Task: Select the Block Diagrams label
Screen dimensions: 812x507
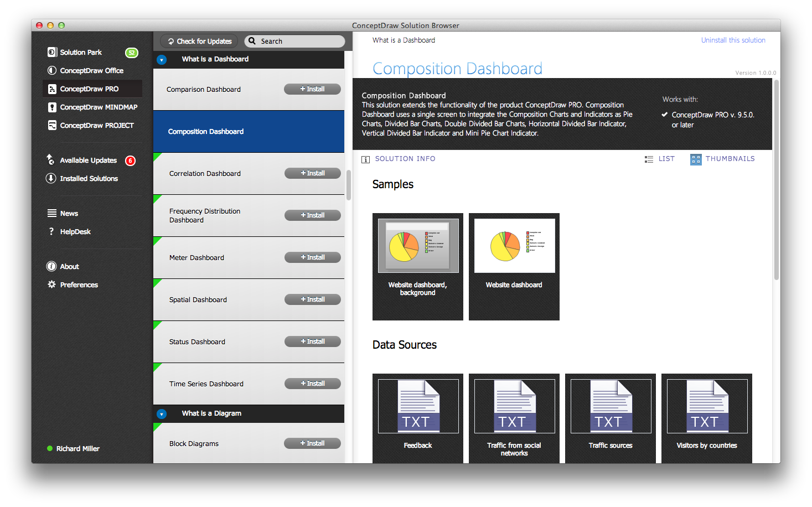Action: (x=194, y=444)
